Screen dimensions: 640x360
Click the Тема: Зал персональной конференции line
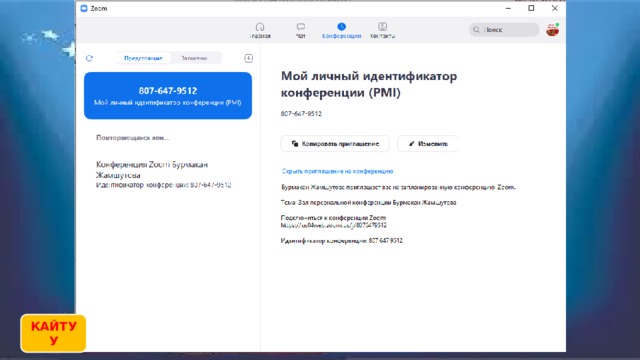coord(368,202)
